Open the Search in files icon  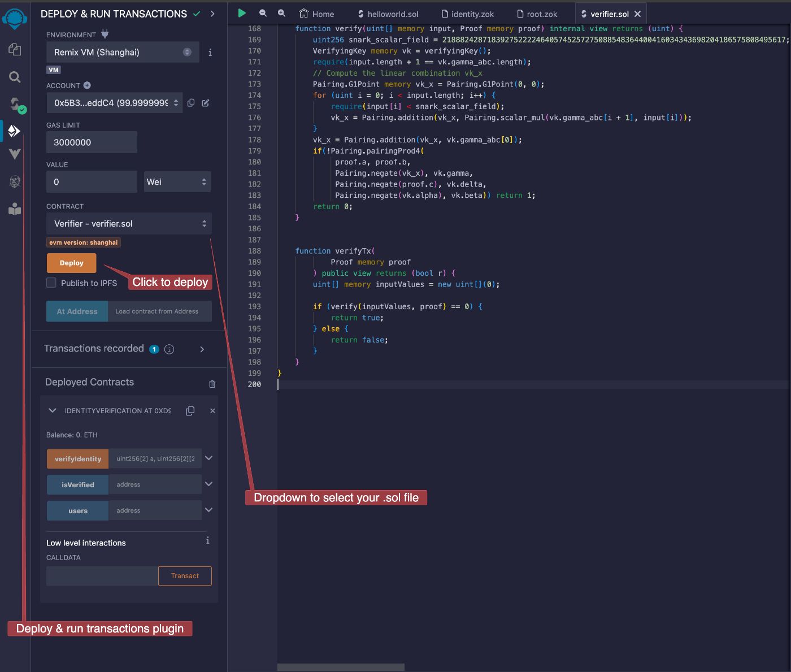pos(15,77)
